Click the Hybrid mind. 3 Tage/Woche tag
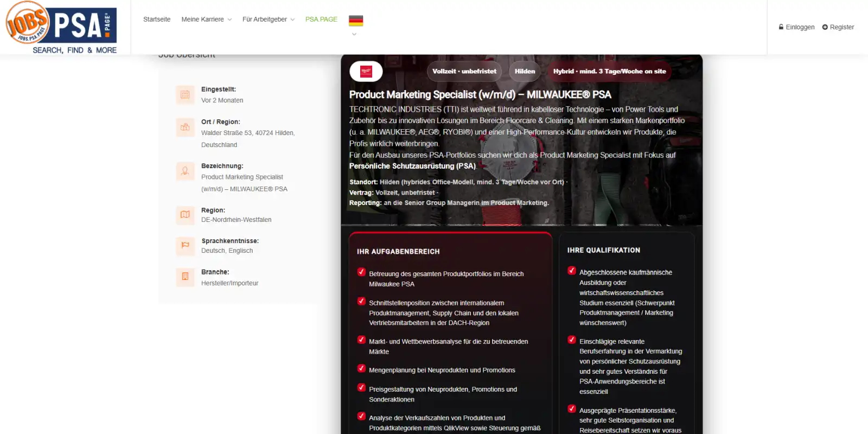The height and width of the screenshot is (434, 868). (609, 71)
